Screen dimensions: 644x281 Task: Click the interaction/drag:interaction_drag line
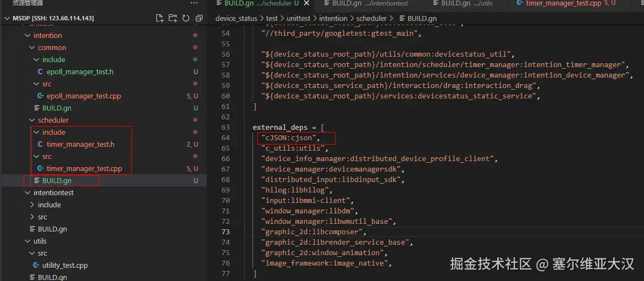(x=400, y=85)
